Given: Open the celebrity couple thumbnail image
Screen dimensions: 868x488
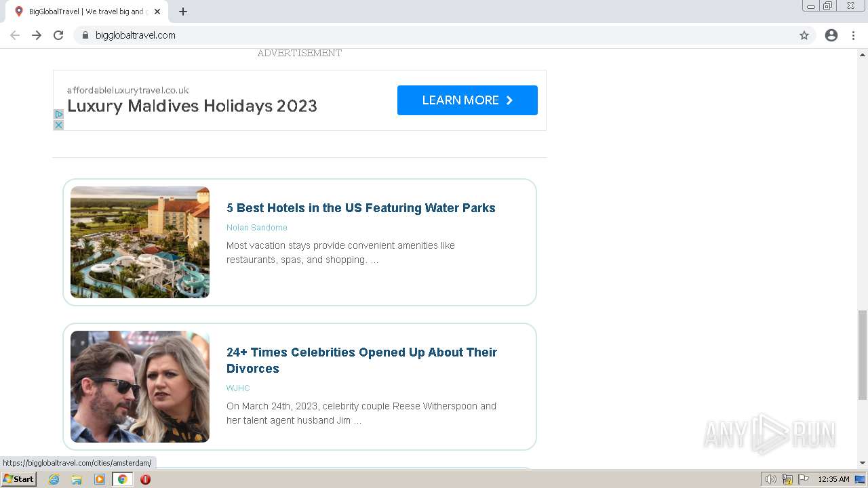Looking at the screenshot, I should [x=140, y=386].
